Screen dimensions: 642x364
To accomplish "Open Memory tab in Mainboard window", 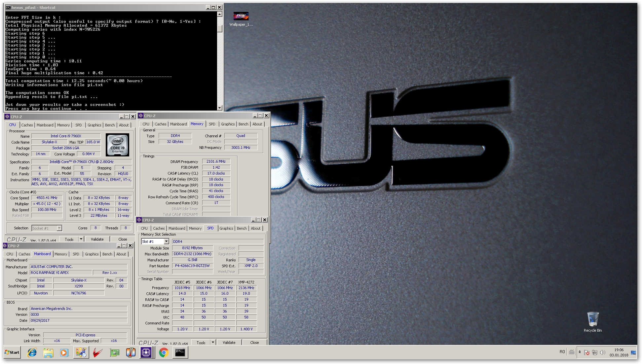I will pyautogui.click(x=61, y=254).
